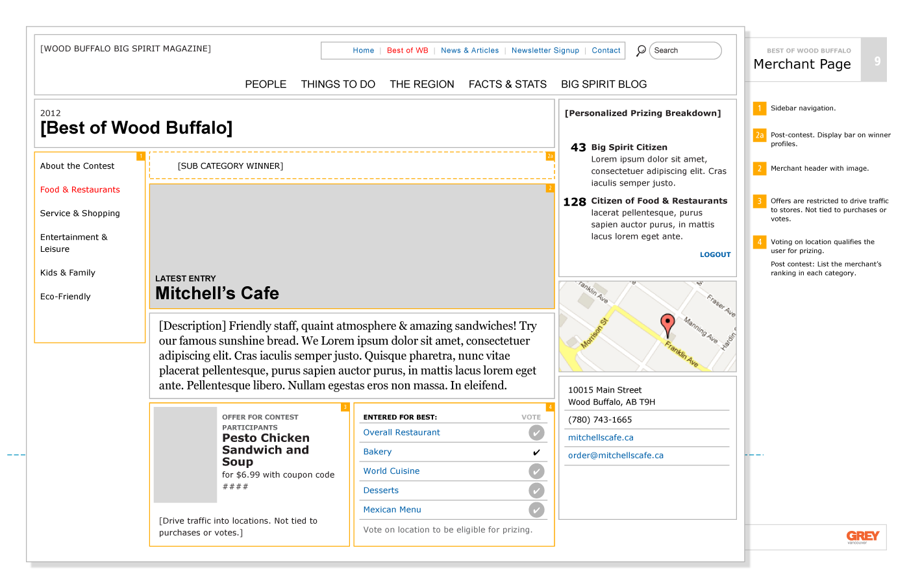Open the Desserts category link
Viewport: 909px width, 588px height.
click(x=381, y=491)
